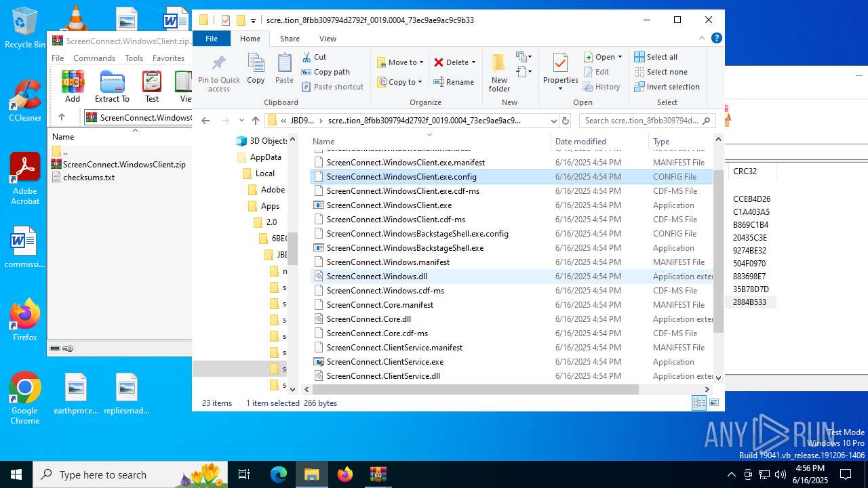Expand the Open dropdown in ribbon
This screenshot has height=488, width=868.
[620, 57]
